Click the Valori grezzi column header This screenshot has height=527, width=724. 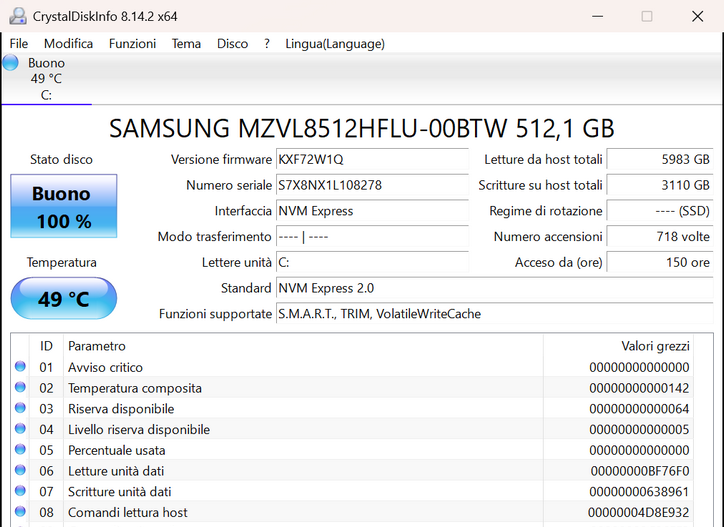point(618,346)
